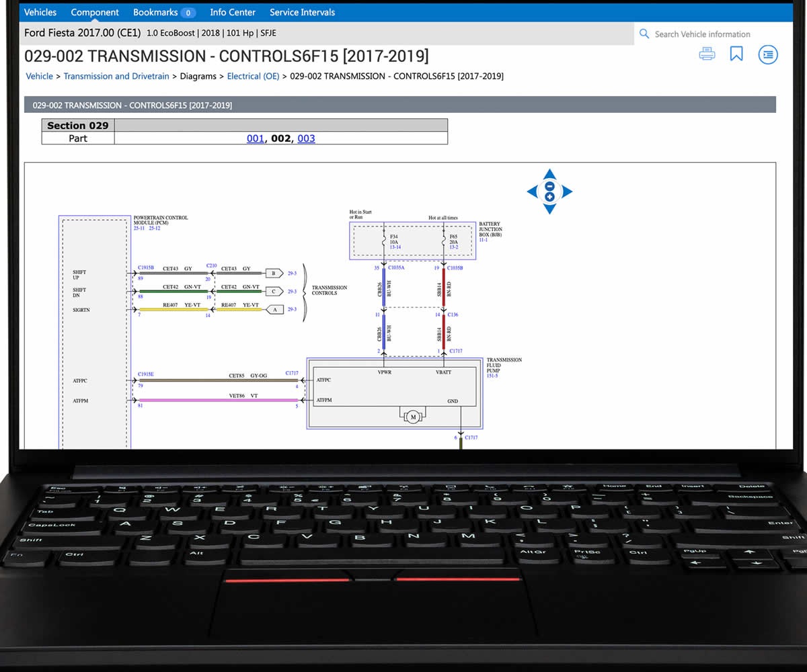Bookmark this diagram page
This screenshot has width=807, height=672.
click(x=736, y=54)
